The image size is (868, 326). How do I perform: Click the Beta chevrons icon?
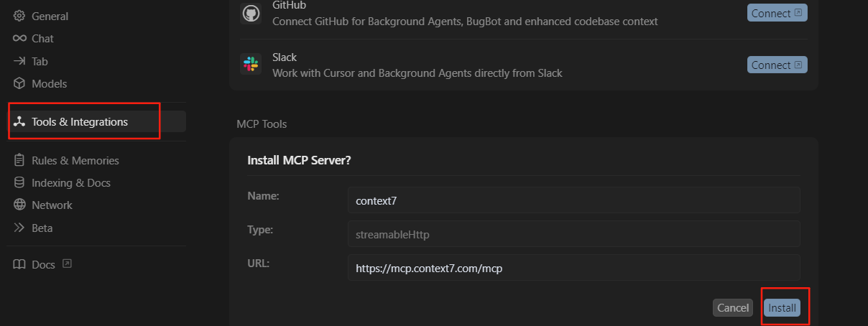19,228
